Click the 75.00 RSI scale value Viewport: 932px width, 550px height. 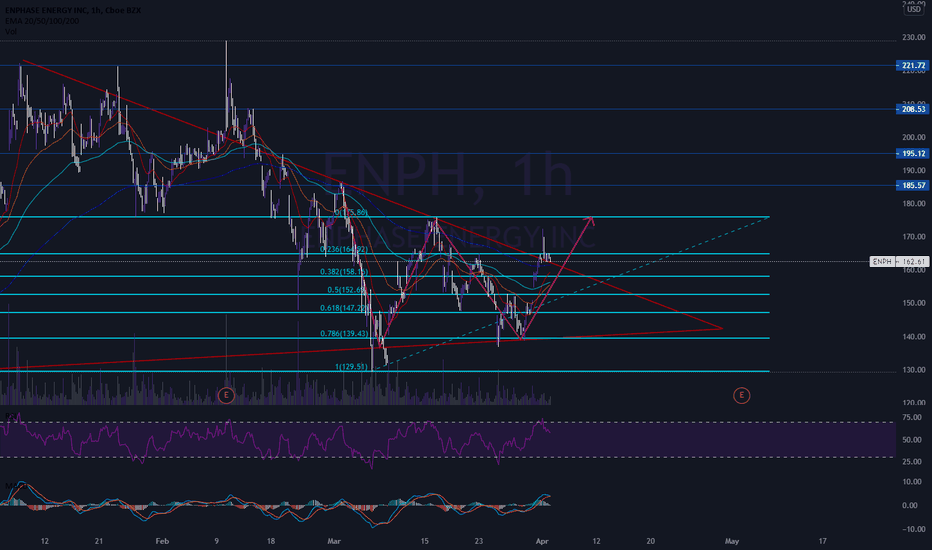912,418
